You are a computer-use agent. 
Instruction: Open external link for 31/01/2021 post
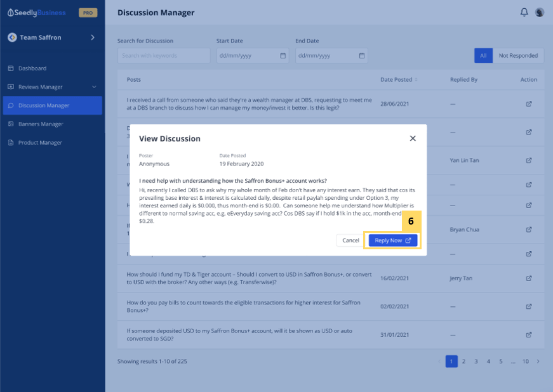(529, 335)
